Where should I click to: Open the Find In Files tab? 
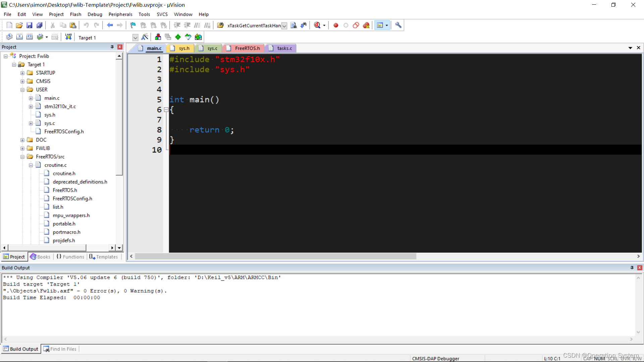click(x=60, y=349)
